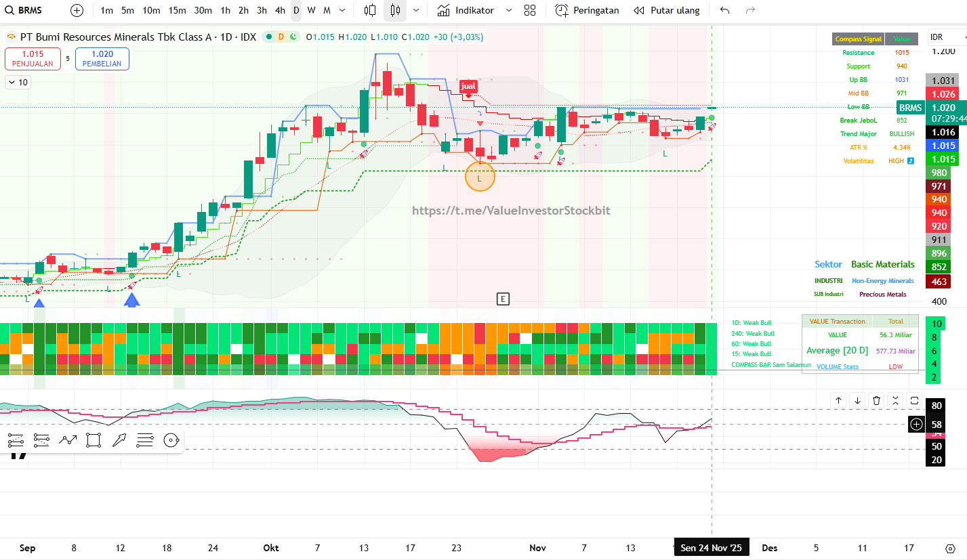Click the BULLISH Trend Major value
The image size is (967, 560).
point(902,134)
